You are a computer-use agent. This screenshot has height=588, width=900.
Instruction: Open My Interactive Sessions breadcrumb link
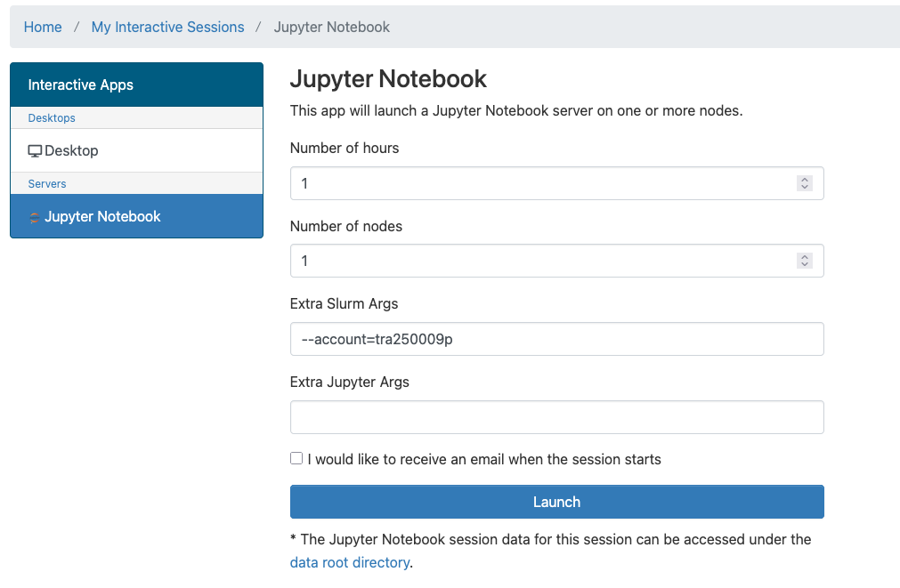pos(167,27)
